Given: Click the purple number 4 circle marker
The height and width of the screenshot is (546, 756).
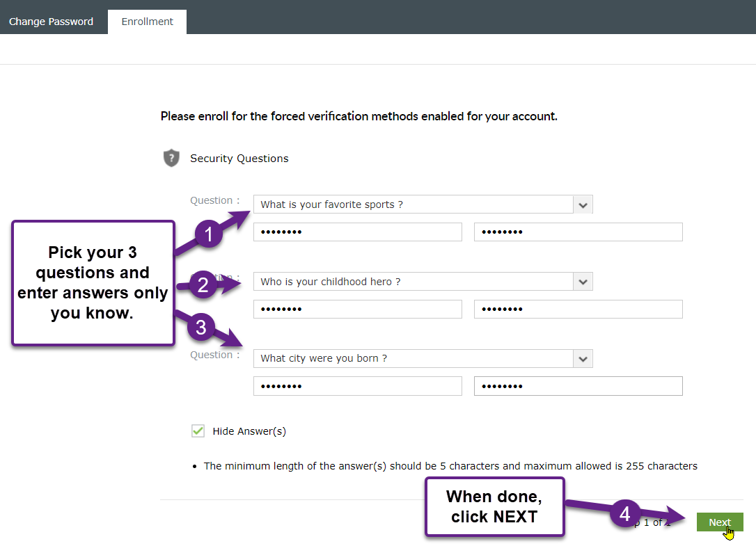Looking at the screenshot, I should tap(625, 513).
